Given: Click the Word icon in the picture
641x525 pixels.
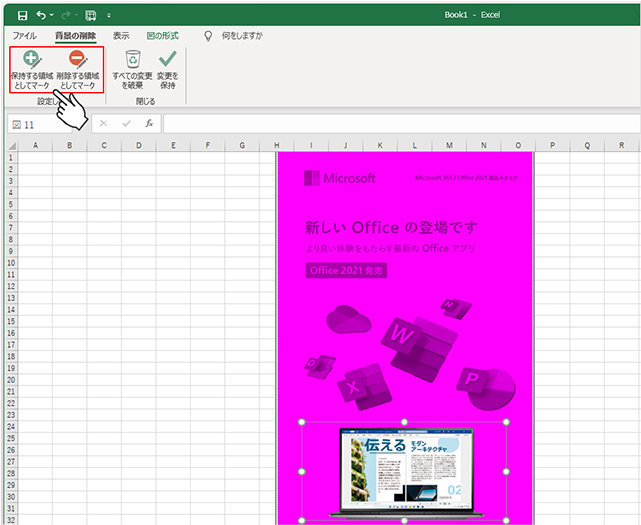Looking at the screenshot, I should tap(420, 348).
